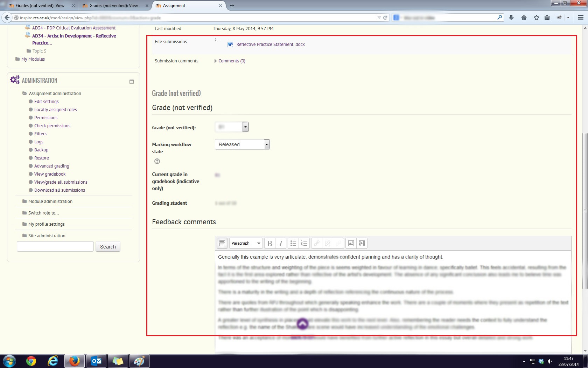Click the Word document file icon
Viewport: 588px width, 368px height.
click(x=230, y=45)
